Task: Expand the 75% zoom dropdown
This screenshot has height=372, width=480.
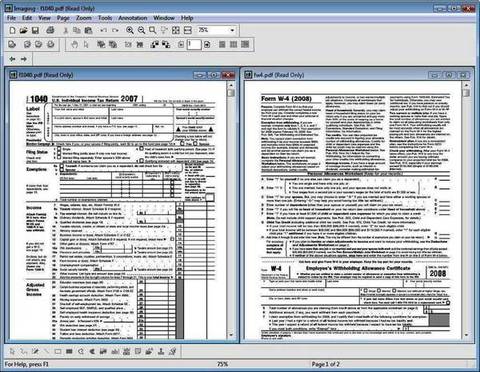Action: click(232, 30)
